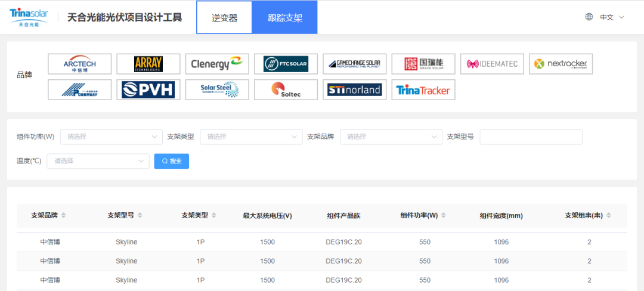Select the Arctech brand logo

click(x=79, y=64)
